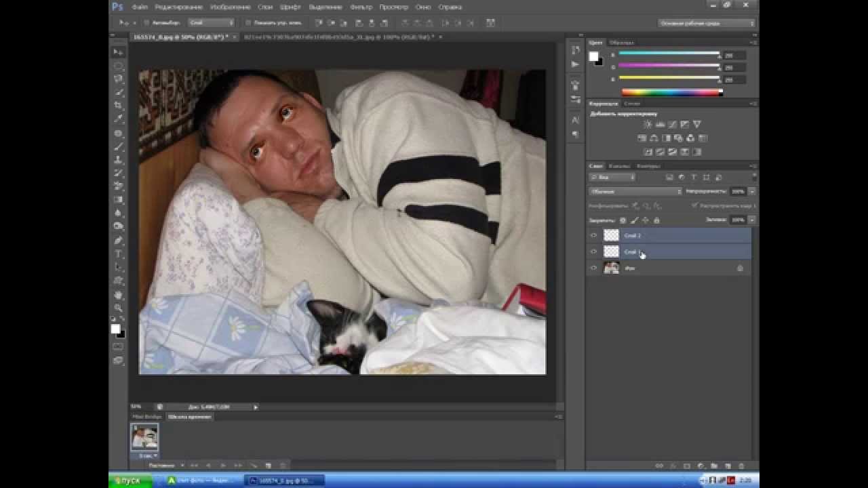This screenshot has height=488, width=868.
Task: Select the Eraser tool
Action: click(x=119, y=186)
